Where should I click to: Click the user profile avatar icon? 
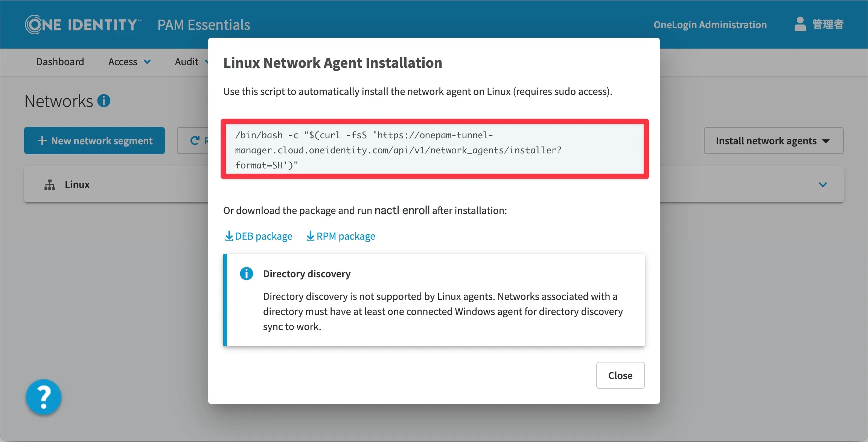click(x=800, y=24)
